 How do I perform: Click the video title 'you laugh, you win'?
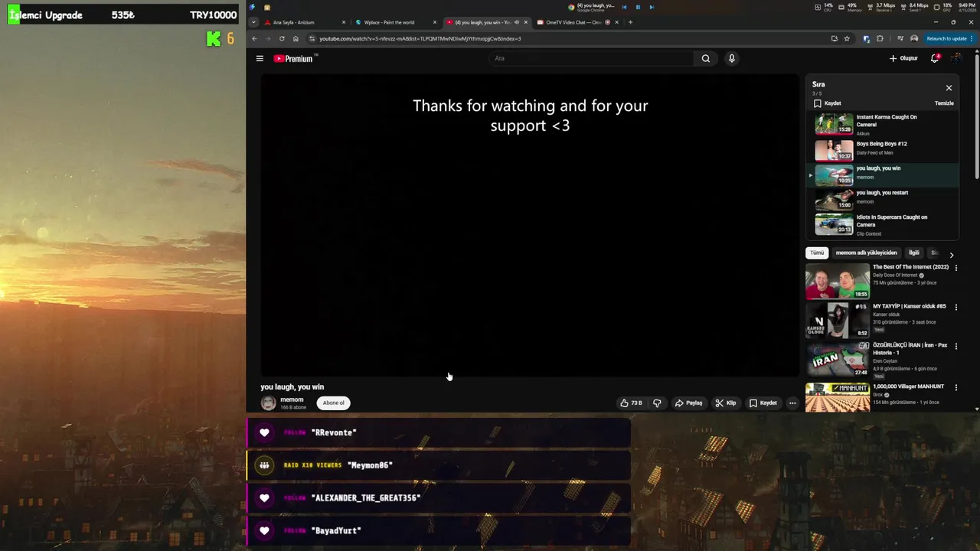coord(292,386)
